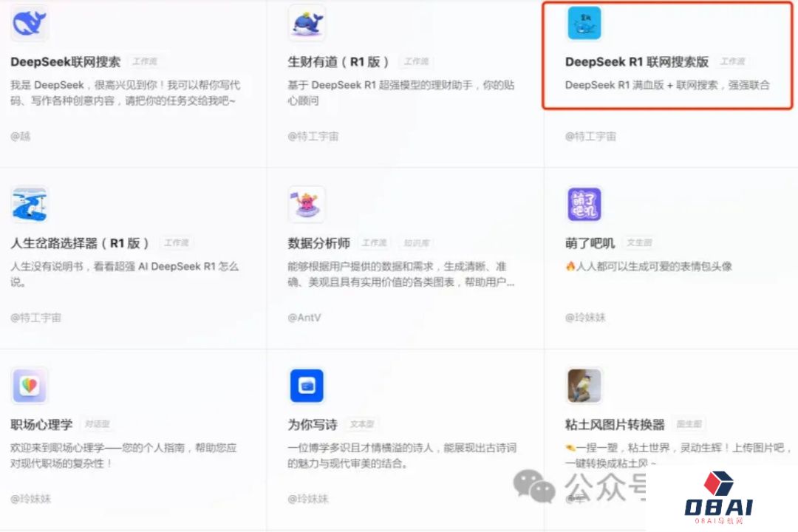
Task: Open the 生财有道（R1 版）title
Action: [338, 61]
